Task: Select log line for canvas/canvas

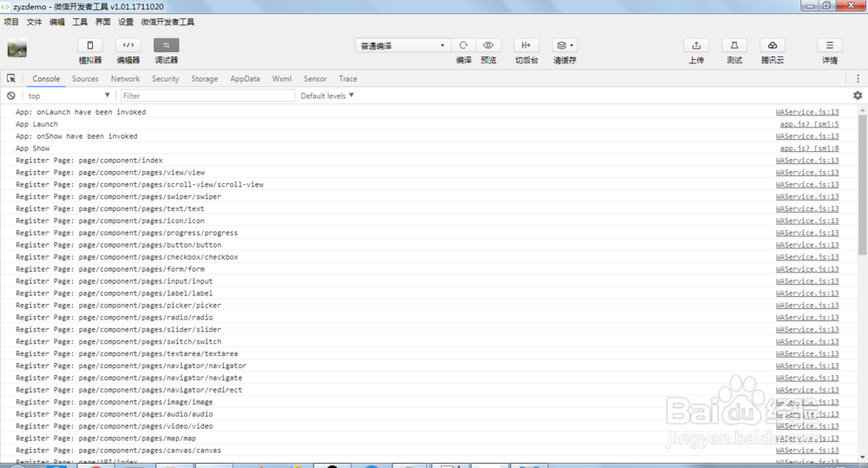Action: tap(118, 451)
